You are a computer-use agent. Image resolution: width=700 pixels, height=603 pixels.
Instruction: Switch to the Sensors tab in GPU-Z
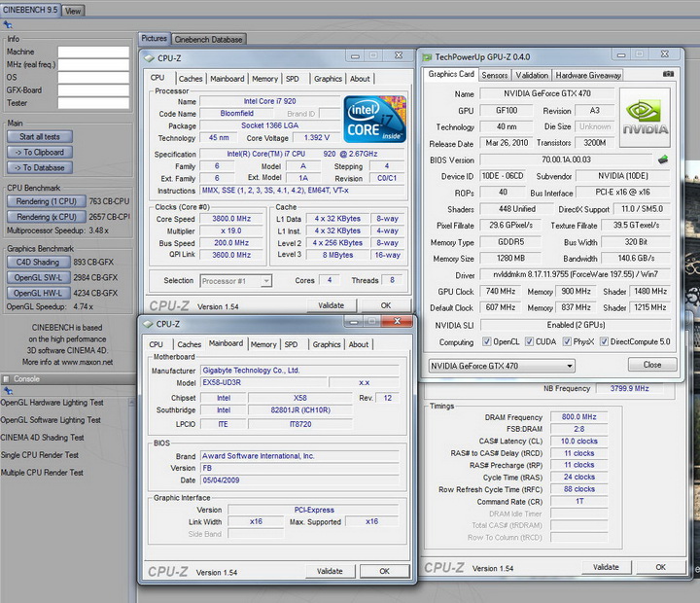point(495,76)
